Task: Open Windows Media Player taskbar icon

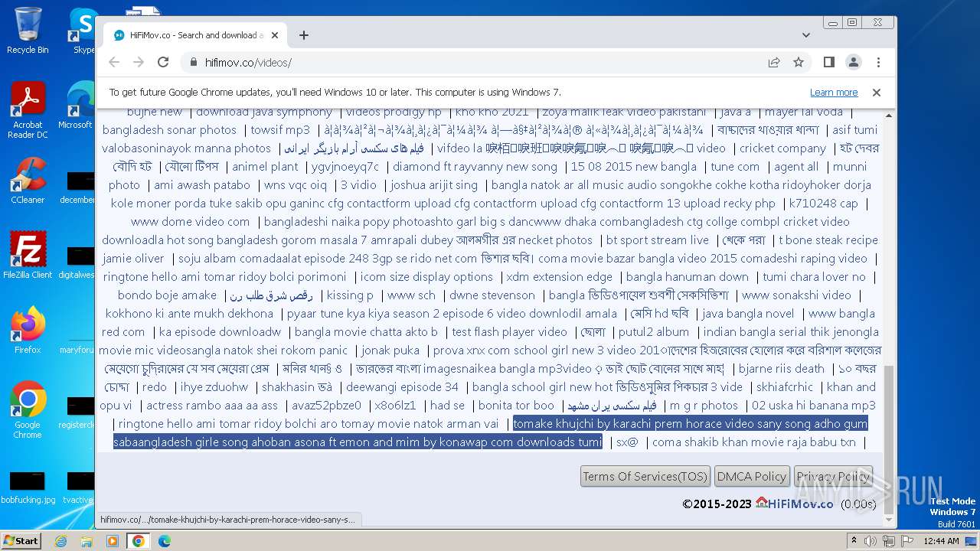Action: 113,541
